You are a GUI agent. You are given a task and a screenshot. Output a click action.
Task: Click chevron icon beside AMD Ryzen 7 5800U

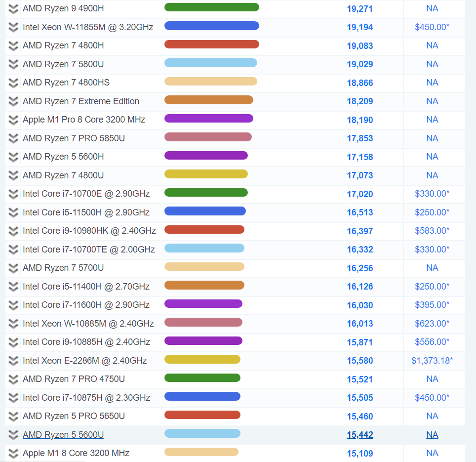pyautogui.click(x=13, y=64)
